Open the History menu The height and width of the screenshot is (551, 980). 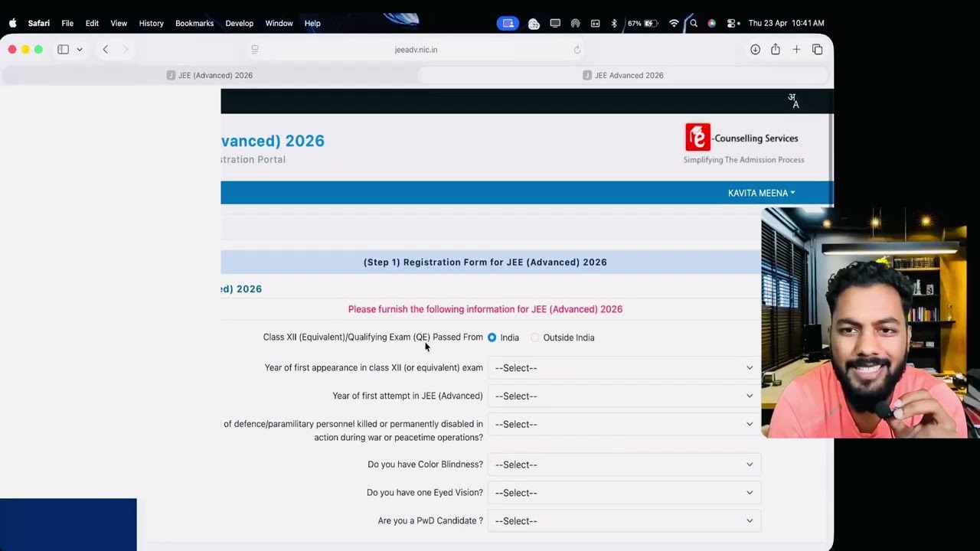151,23
